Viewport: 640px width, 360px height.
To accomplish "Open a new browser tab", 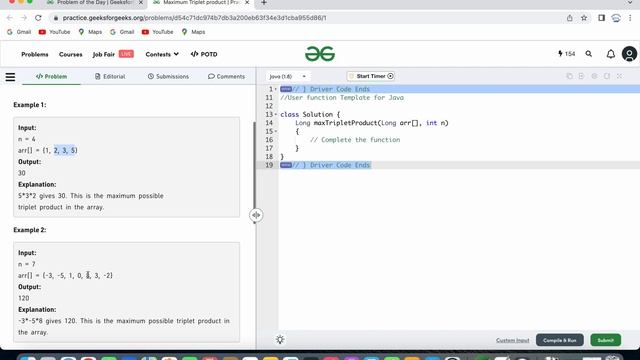I will point(264,3).
